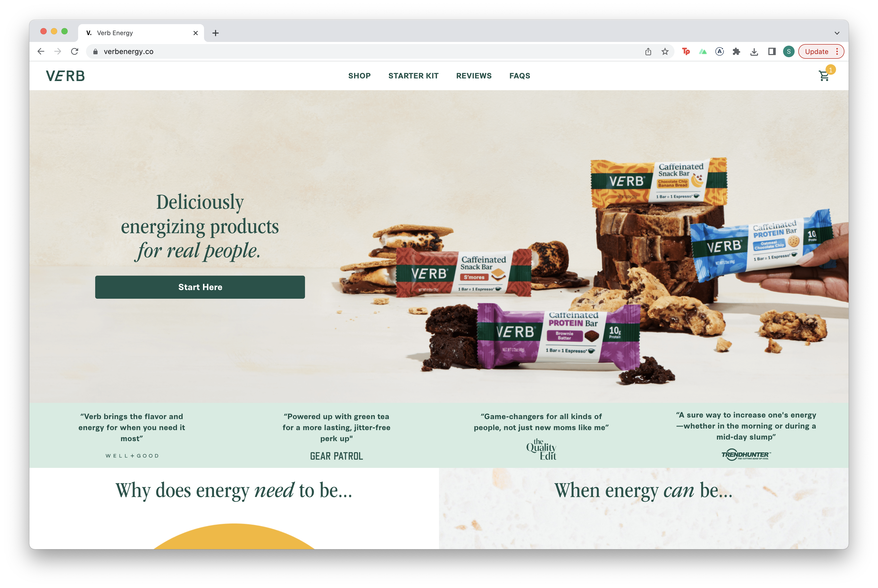
Task: Open the browser downloads icon
Action: coord(754,51)
